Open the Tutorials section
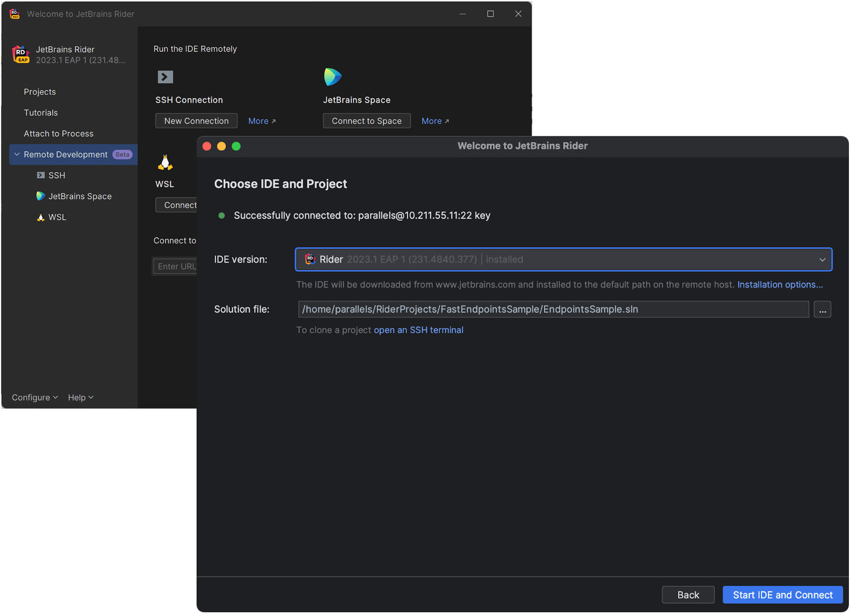This screenshot has height=616, width=850. click(x=41, y=113)
